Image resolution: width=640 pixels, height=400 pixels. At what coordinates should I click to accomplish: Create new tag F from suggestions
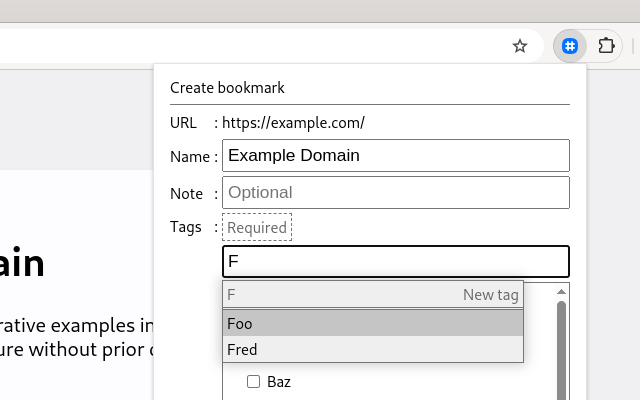click(x=372, y=295)
